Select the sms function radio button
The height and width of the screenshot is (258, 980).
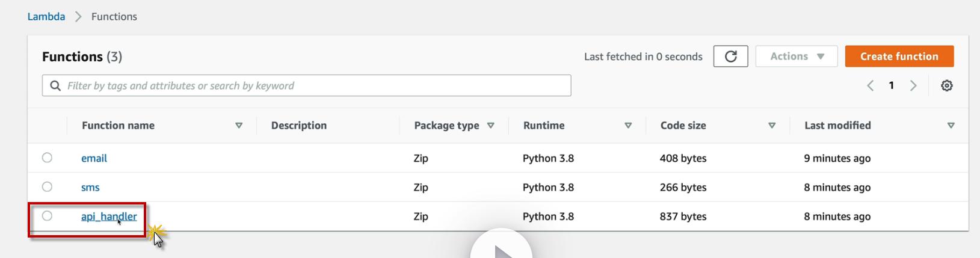point(47,187)
